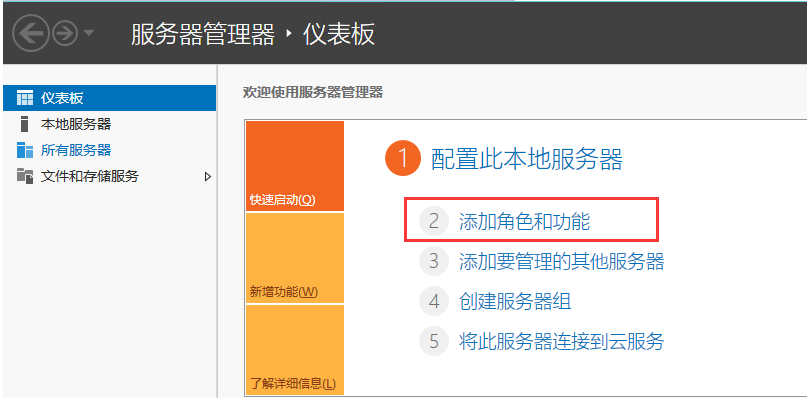
Task: Click the 将此服务器连接到云服务 link
Action: point(561,341)
